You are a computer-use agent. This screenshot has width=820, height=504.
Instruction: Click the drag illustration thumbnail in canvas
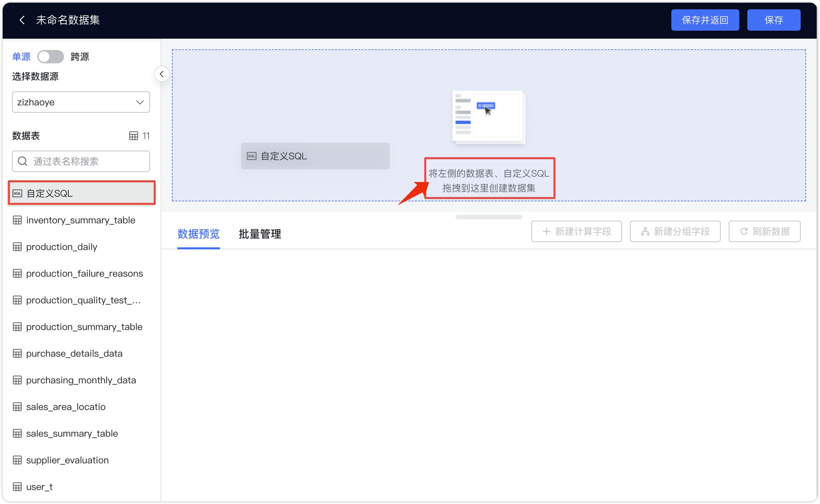[x=489, y=117]
